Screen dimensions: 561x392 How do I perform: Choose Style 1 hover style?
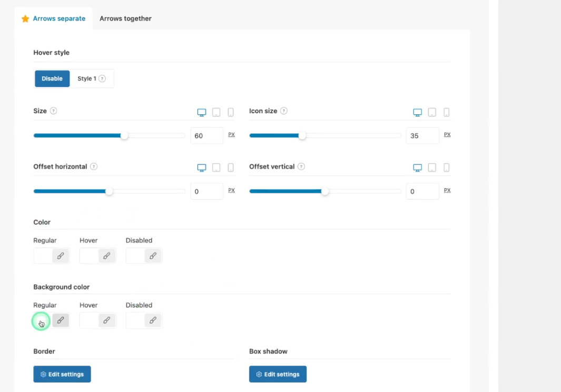tap(92, 79)
